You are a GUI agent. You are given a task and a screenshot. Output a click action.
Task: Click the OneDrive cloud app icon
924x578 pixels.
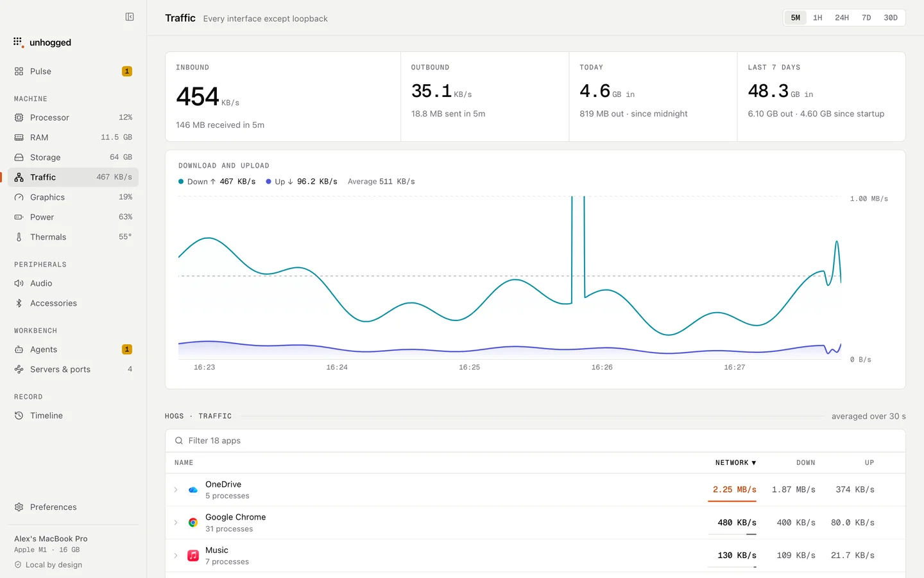click(x=193, y=490)
